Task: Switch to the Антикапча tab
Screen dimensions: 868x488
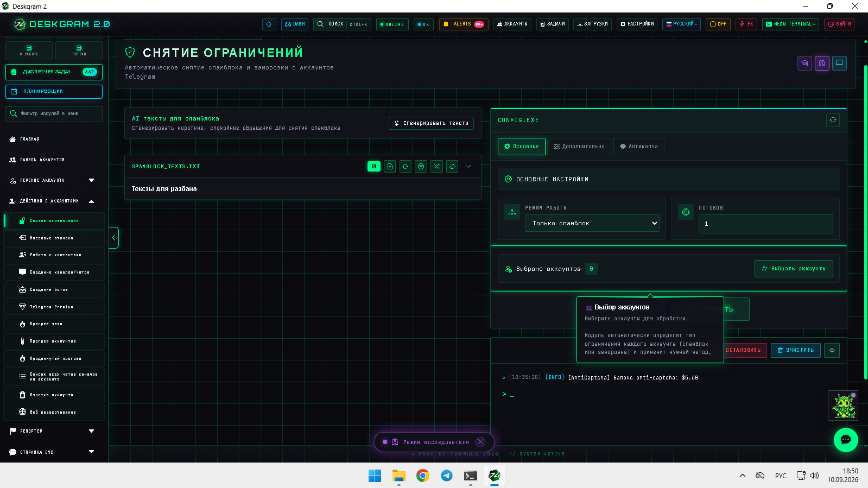Action: pyautogui.click(x=639, y=147)
